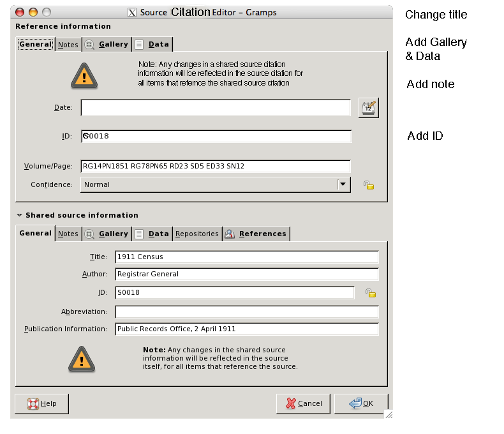Screen dimensions: 504x434
Task: Click the yellow minimize window button
Action: pyautogui.click(x=33, y=12)
